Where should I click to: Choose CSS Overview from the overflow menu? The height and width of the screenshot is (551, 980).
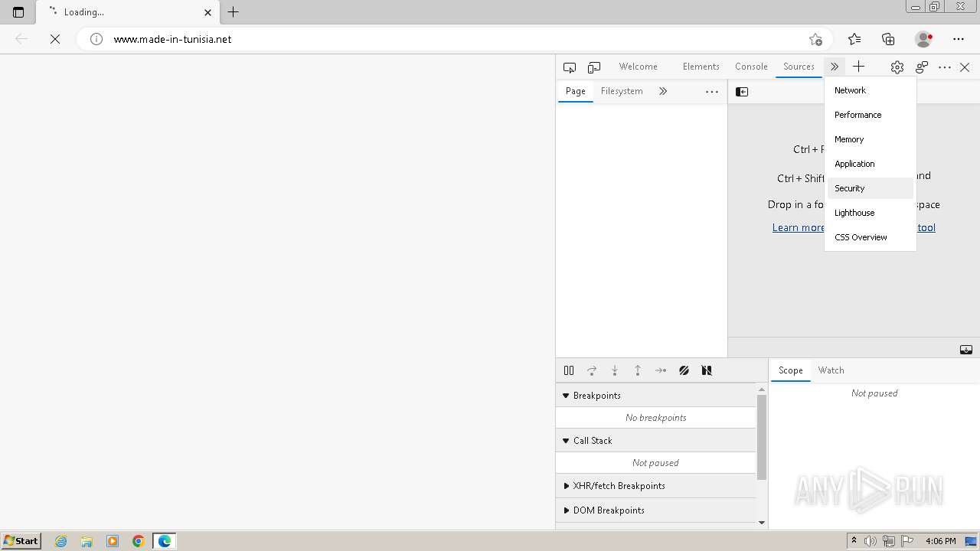point(871,237)
